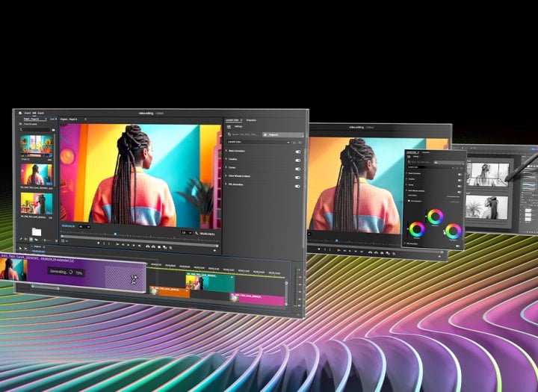Go to In point in transport controls
Viewport: 538px width, 392px height.
coord(117,244)
